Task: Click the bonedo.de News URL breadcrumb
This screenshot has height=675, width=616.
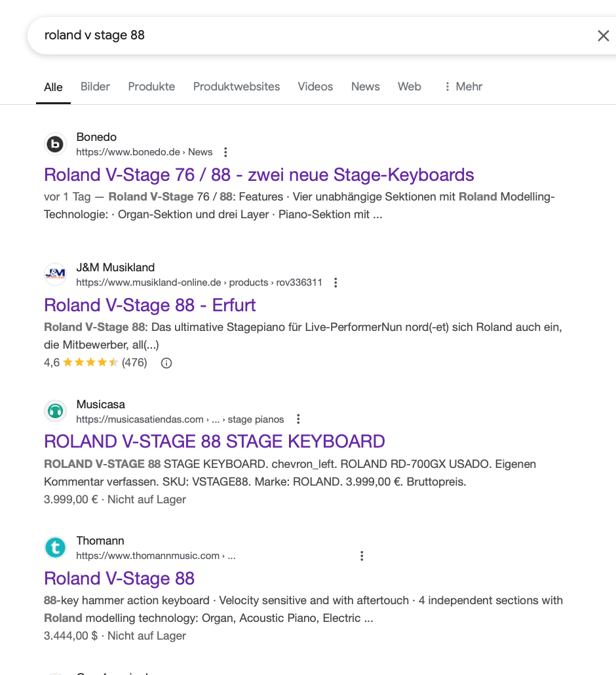Action: click(144, 152)
